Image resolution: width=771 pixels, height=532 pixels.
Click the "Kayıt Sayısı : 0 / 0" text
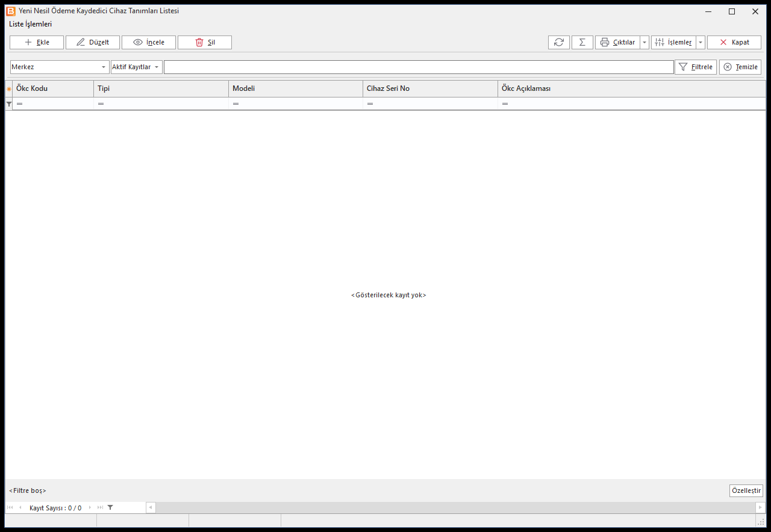click(55, 508)
